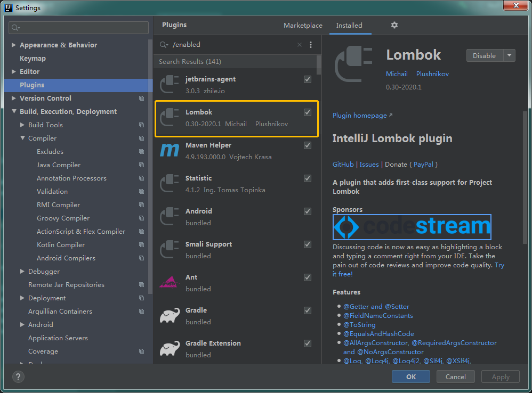The width and height of the screenshot is (532, 393).
Task: Expand the Appearance & Behavior section
Action: 14,45
